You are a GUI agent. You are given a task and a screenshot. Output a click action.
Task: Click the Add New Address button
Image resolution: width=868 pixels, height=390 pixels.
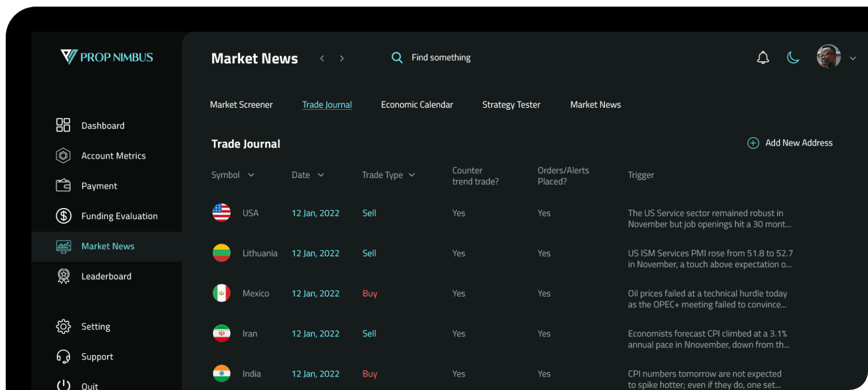790,143
